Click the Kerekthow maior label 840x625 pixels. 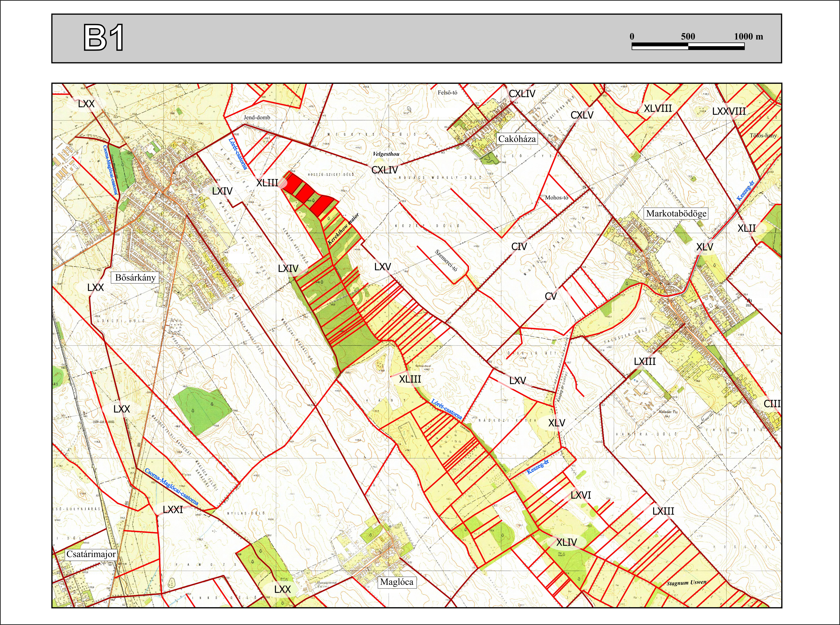click(x=343, y=229)
